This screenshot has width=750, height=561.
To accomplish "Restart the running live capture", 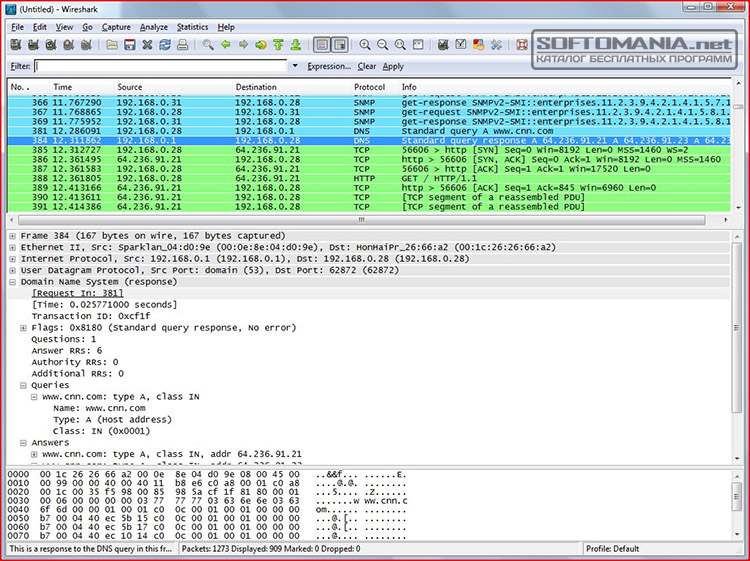I will pyautogui.click(x=87, y=45).
